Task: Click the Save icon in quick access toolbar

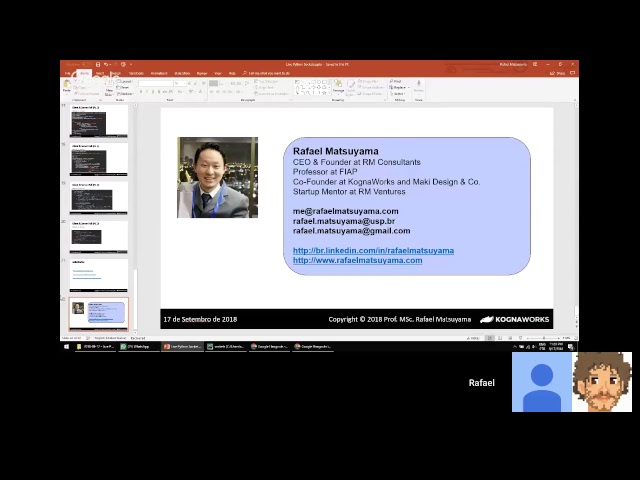Action: [x=98, y=64]
